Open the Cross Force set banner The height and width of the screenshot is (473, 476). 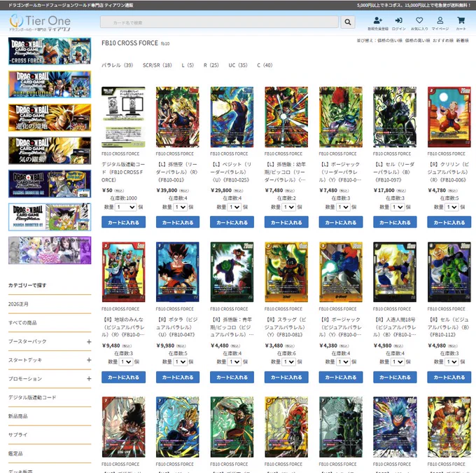50,51
